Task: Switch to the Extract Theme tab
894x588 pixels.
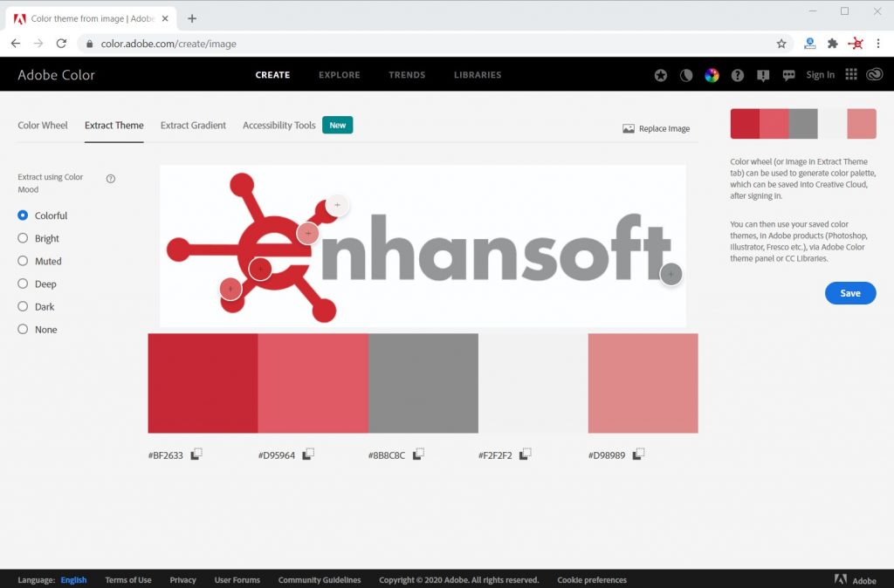Action: [x=114, y=126]
